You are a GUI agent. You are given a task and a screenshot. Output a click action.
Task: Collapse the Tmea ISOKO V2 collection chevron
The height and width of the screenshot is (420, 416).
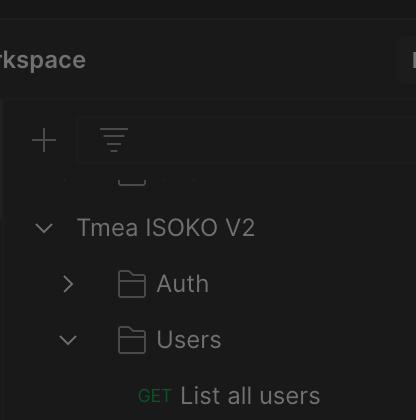(x=44, y=228)
